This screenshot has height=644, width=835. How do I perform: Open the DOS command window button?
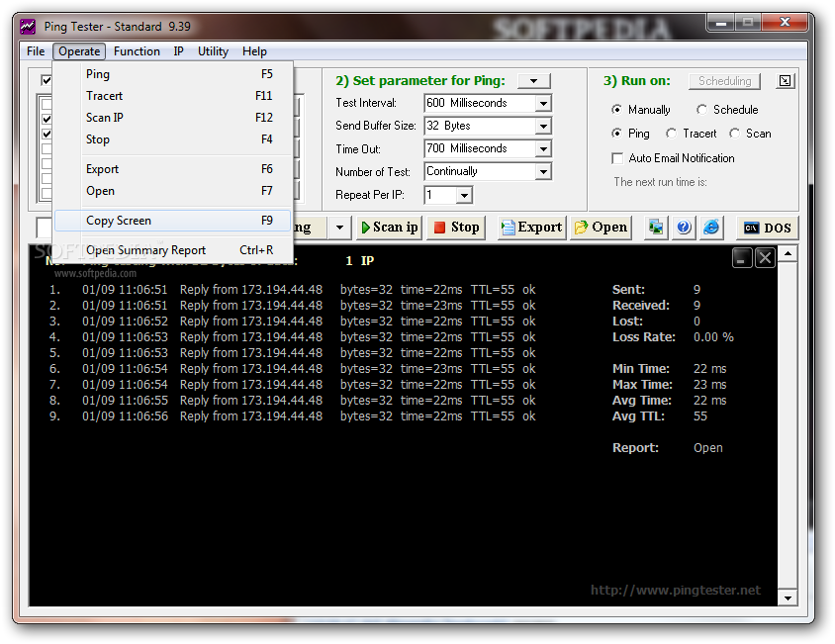[x=767, y=228]
